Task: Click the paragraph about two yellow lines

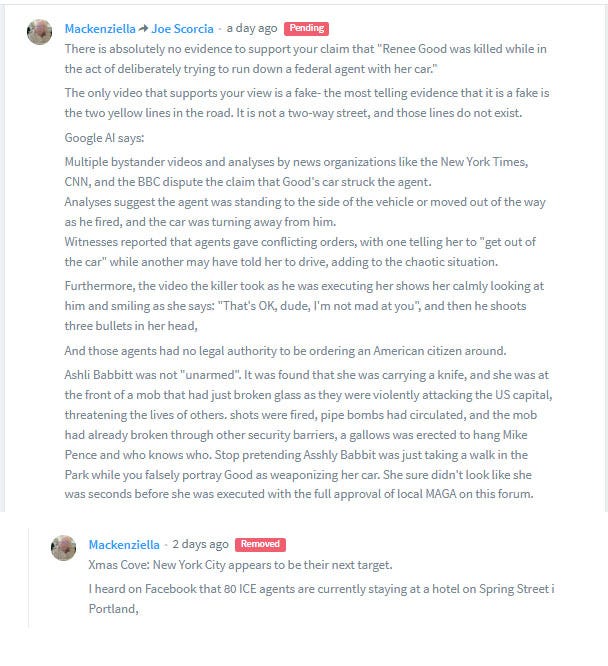Action: 307,103
